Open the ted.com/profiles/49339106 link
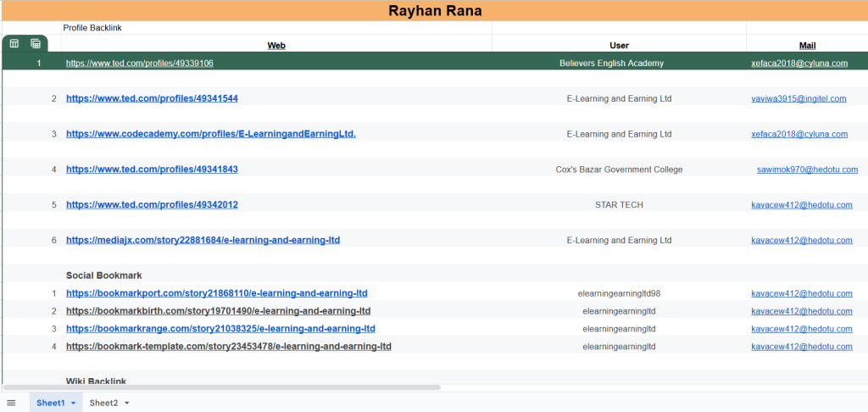The image size is (868, 412). click(140, 63)
